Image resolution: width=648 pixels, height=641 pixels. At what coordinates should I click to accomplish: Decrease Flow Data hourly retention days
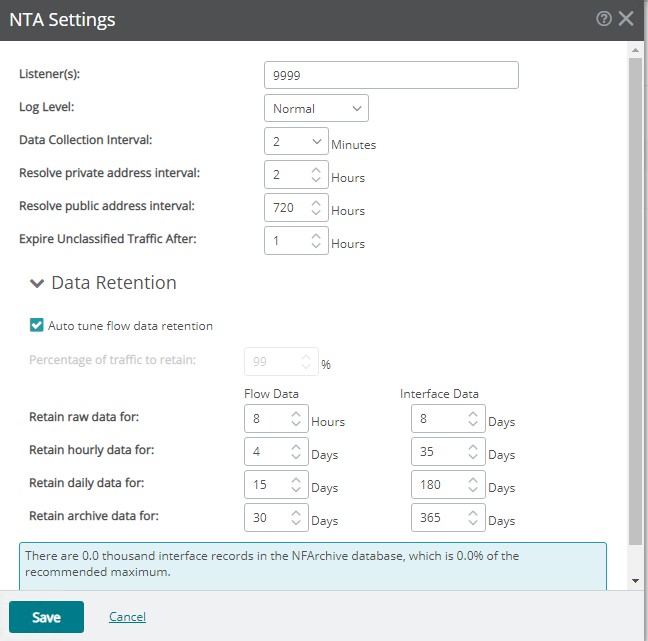[296, 456]
